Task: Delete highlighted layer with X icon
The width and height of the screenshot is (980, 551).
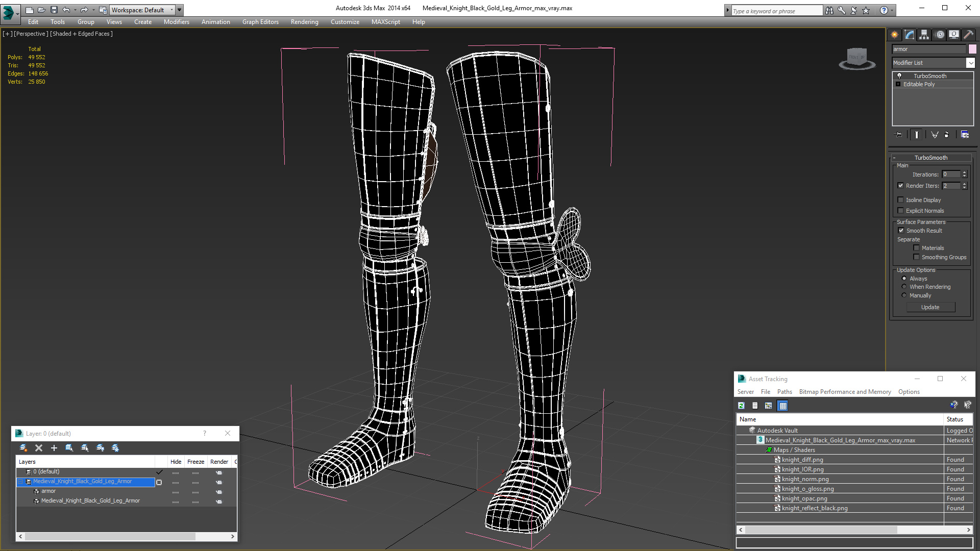Action: (x=39, y=448)
